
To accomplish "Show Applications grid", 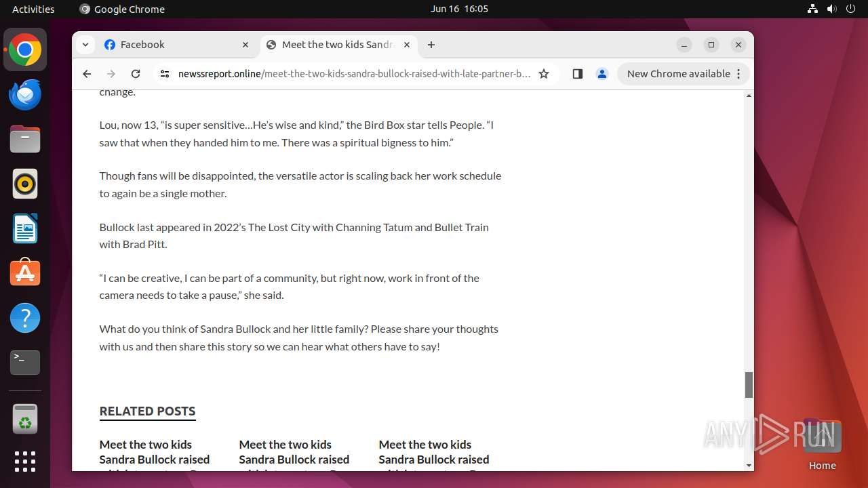I will coord(25,462).
